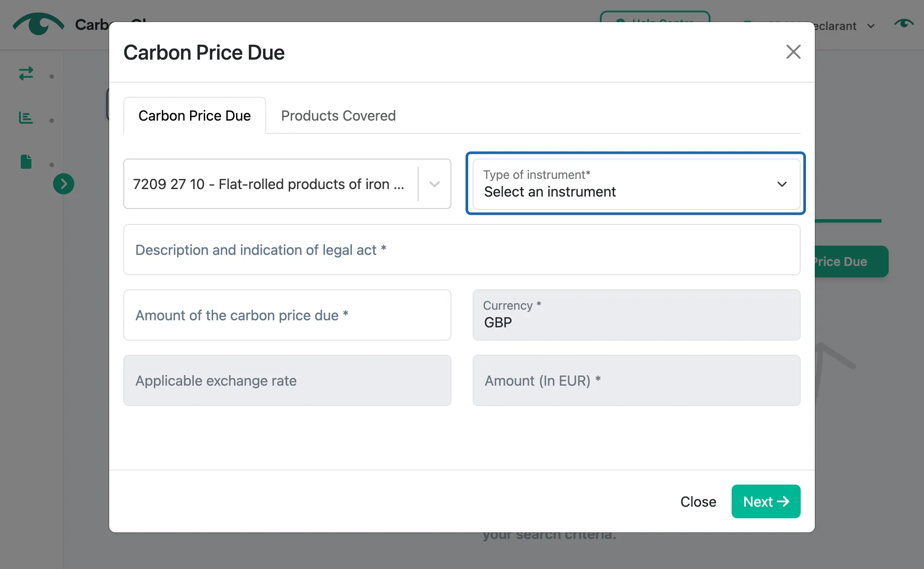Open the Type of instrument dropdown
Screen dimensions: 924x569
click(x=636, y=184)
